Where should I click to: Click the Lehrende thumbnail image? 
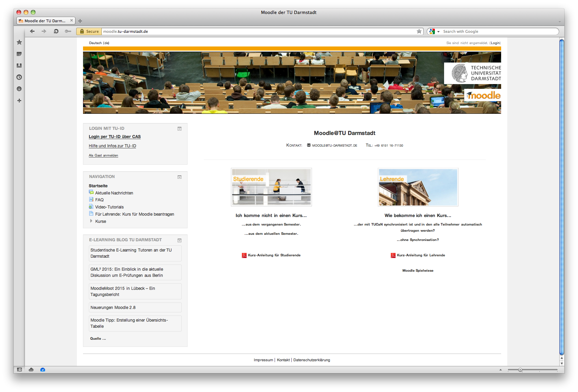pos(418,187)
